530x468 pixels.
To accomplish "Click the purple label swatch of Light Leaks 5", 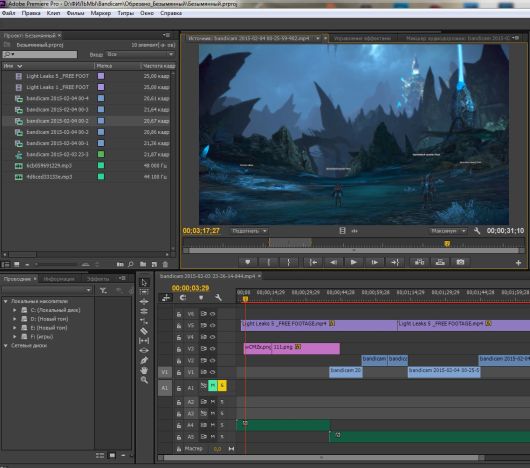I will 101,76.
